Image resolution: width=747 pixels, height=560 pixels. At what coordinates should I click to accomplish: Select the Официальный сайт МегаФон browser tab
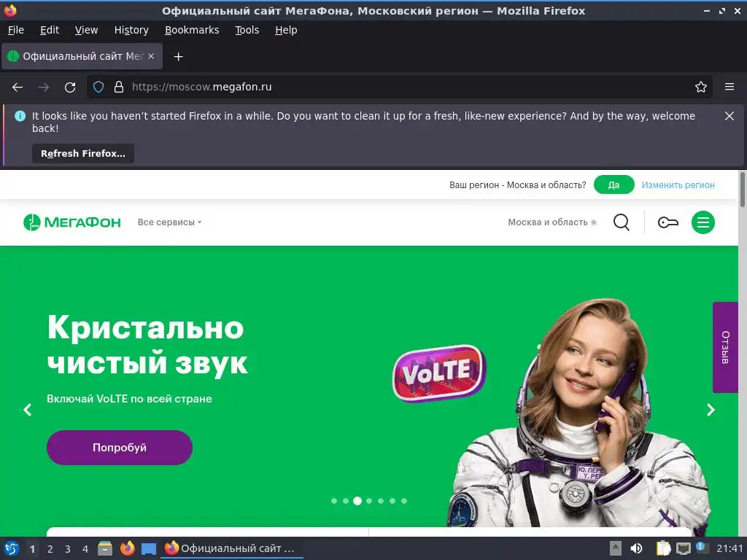coord(82,56)
